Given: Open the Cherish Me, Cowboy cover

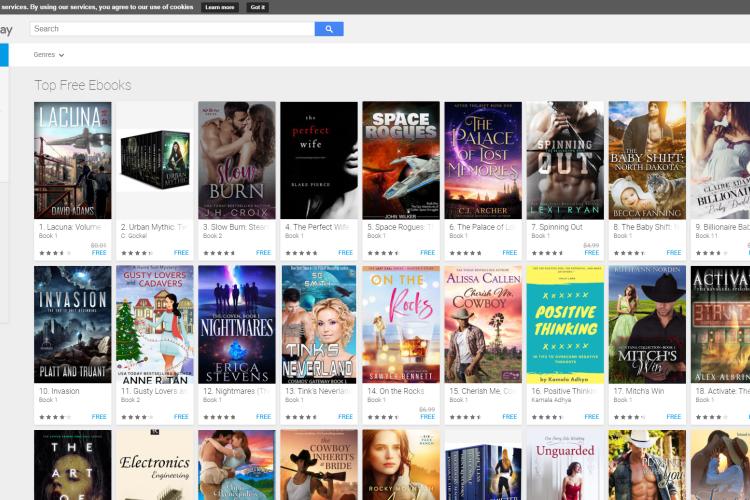Looking at the screenshot, I should click(483, 324).
